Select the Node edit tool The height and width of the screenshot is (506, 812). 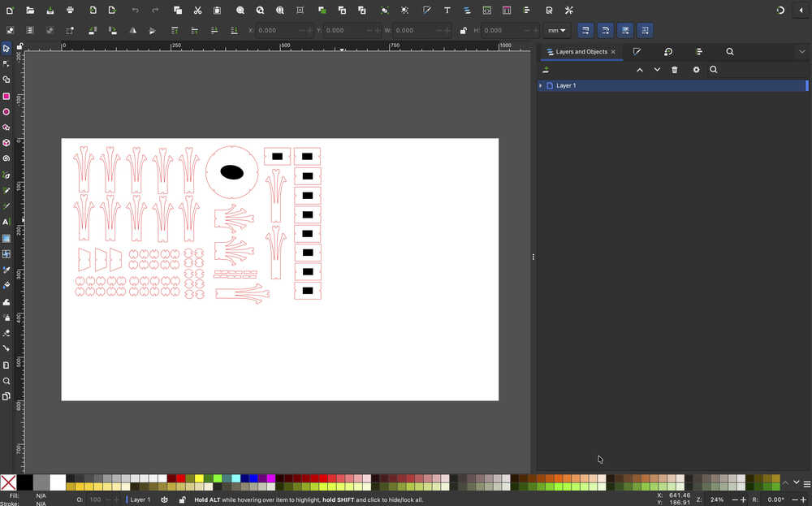[6, 64]
